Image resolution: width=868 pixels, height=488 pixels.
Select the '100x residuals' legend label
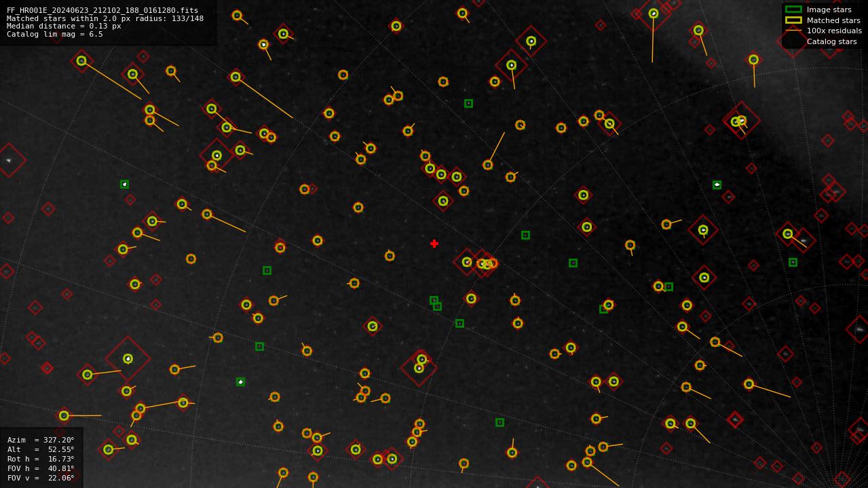pyautogui.click(x=834, y=31)
